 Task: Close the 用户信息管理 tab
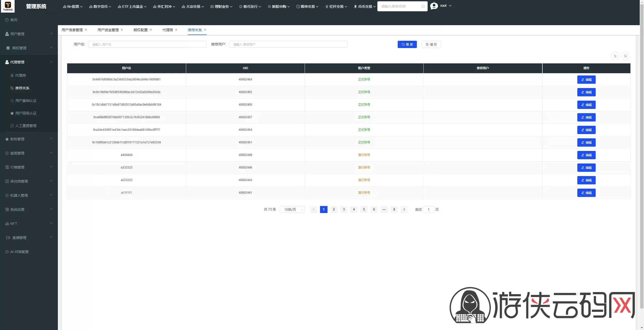tap(86, 30)
